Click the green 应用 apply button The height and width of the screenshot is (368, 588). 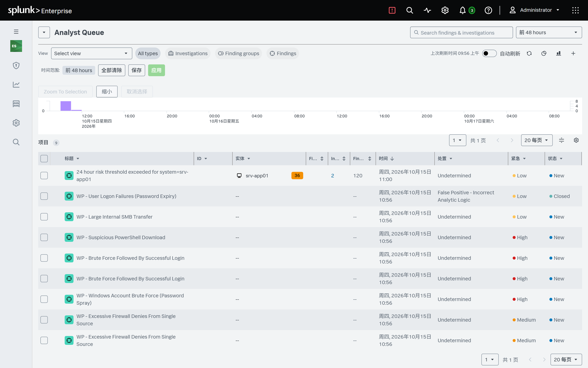[156, 70]
